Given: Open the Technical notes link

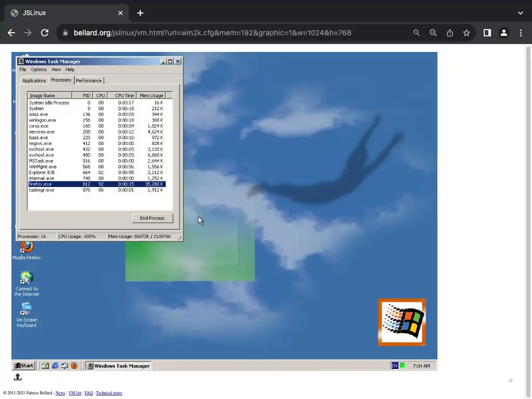Looking at the screenshot, I should 109,393.
